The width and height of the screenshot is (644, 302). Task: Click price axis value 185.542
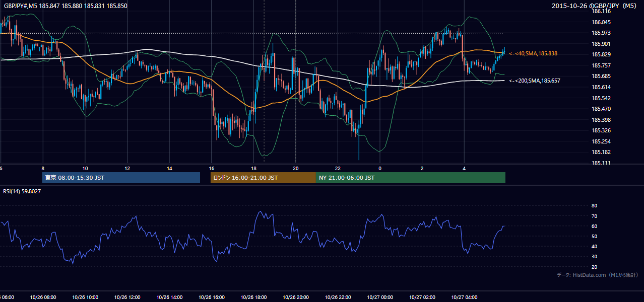pos(601,98)
